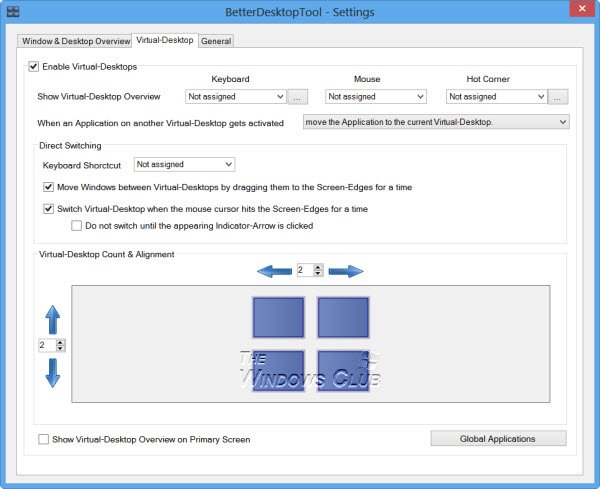
Task: Select the Virtual-Desktop tab
Action: 165,40
